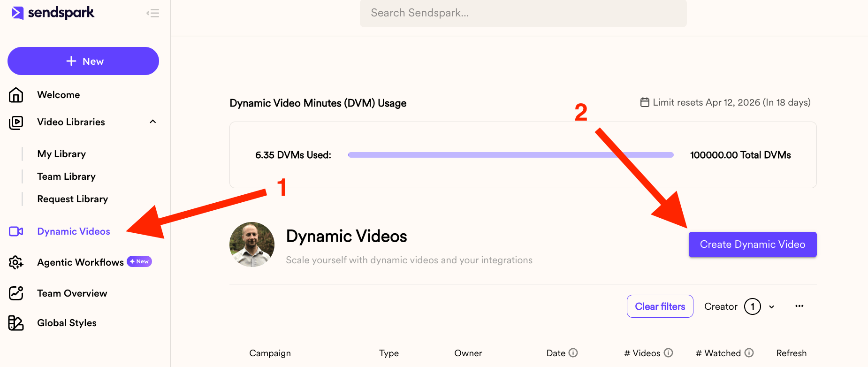Open the Welcome page
Screen dimensions: 868x367
point(59,95)
